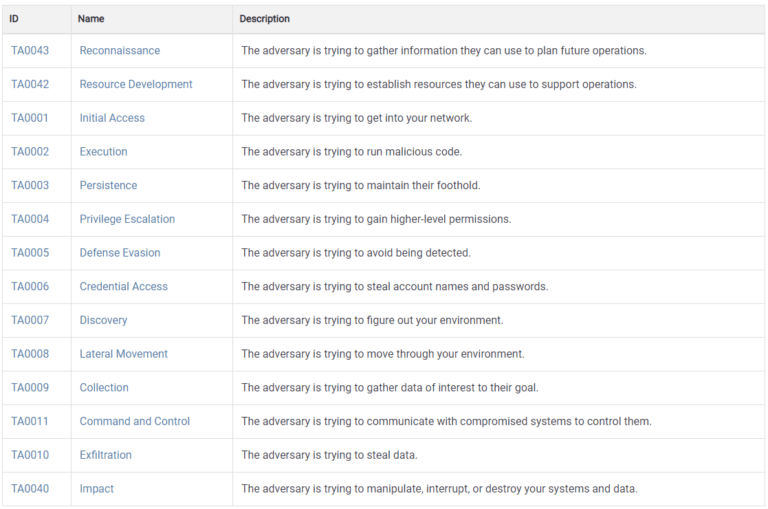Open the Credential Access tactic

[123, 287]
